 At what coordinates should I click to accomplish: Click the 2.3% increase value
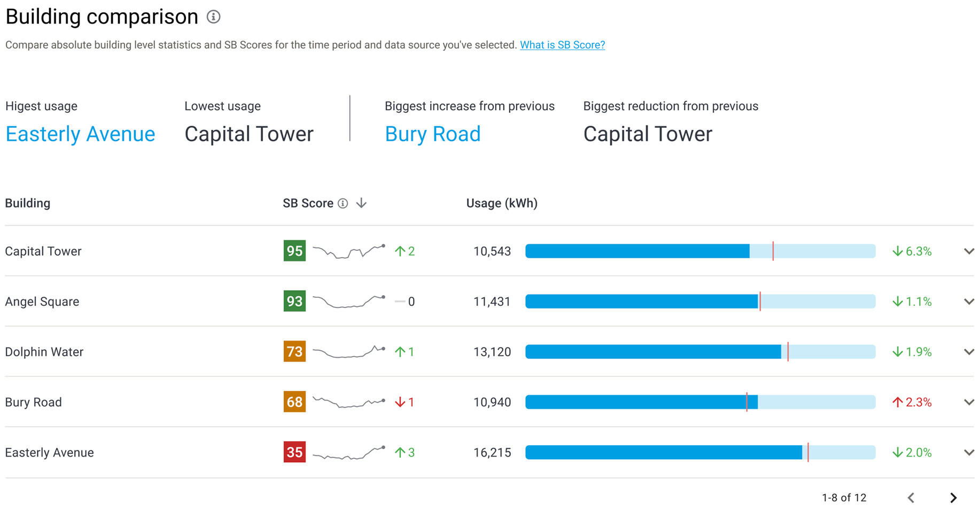(912, 402)
